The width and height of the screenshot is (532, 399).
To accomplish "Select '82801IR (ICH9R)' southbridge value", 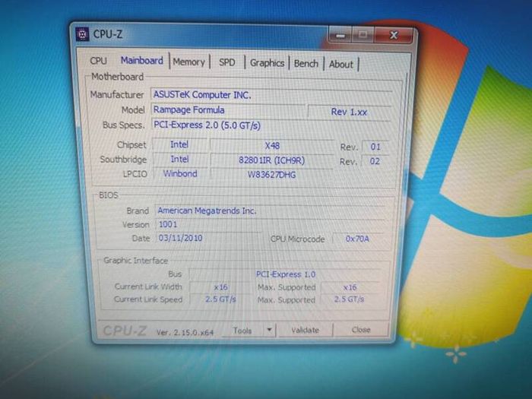I will [x=272, y=160].
